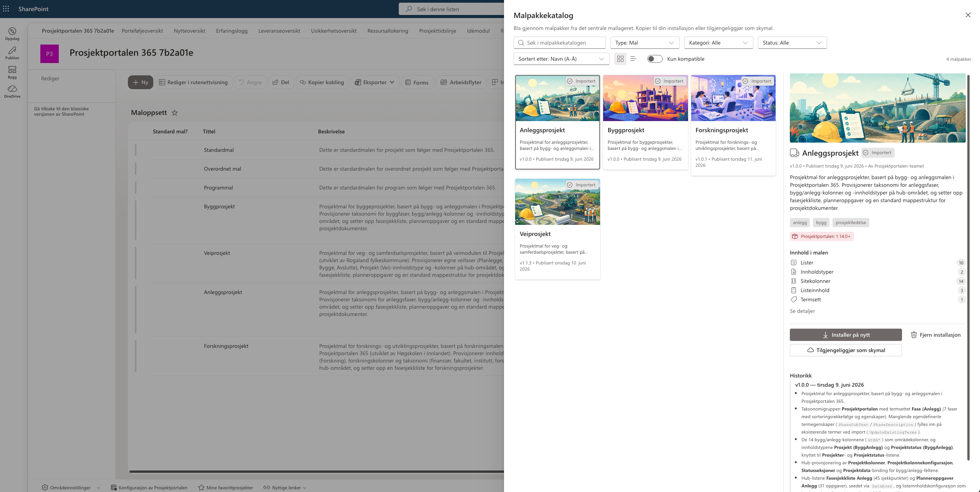
Task: Click the Ny button
Action: [141, 82]
